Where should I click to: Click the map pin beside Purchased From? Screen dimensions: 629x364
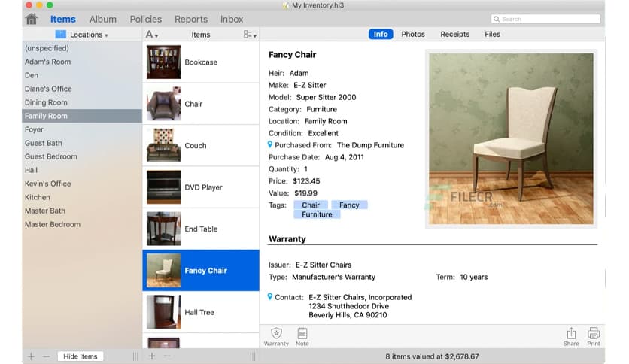pos(270,144)
